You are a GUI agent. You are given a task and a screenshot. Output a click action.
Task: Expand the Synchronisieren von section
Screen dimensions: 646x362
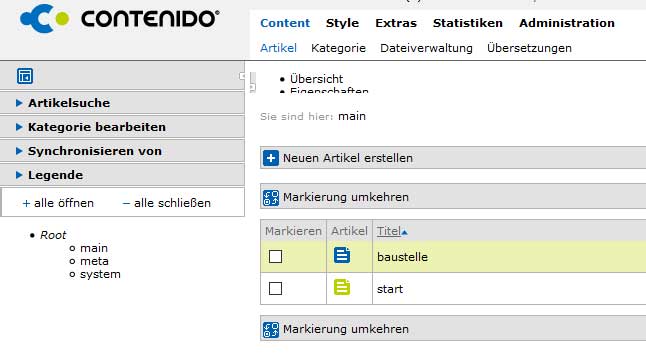tap(122, 151)
